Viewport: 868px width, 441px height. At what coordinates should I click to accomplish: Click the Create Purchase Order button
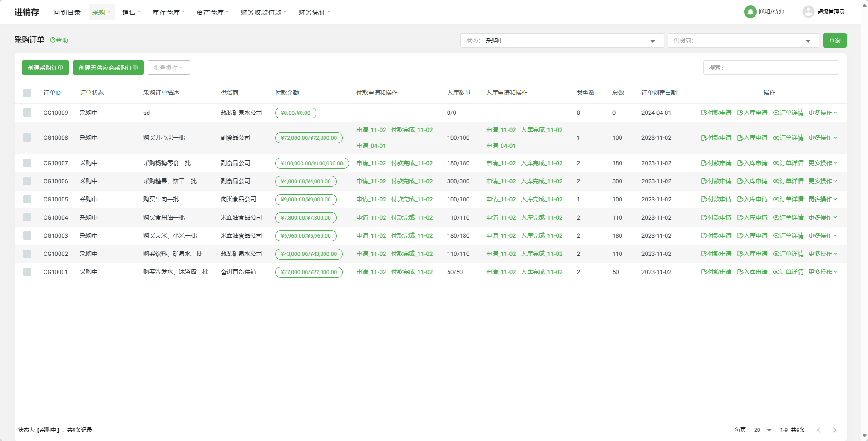(x=45, y=68)
